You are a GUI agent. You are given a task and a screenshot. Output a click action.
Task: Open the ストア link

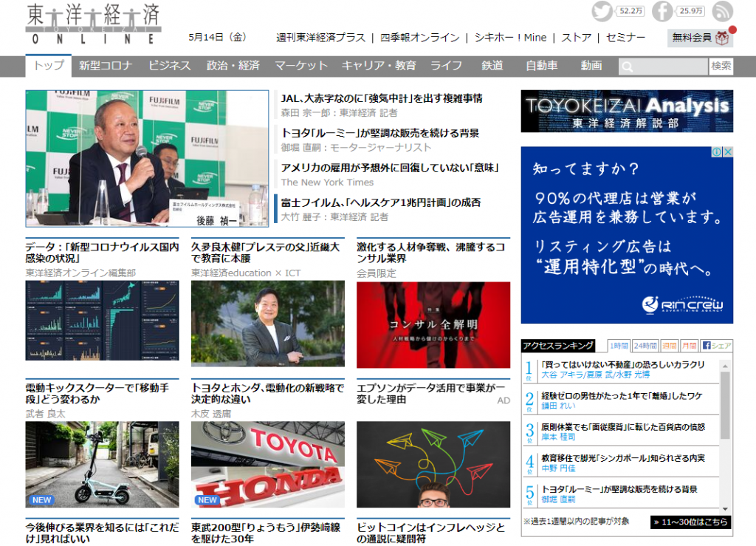pos(576,38)
